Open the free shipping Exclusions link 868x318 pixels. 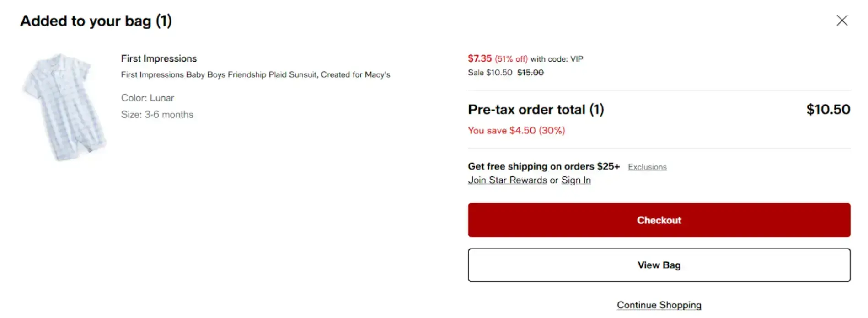647,167
